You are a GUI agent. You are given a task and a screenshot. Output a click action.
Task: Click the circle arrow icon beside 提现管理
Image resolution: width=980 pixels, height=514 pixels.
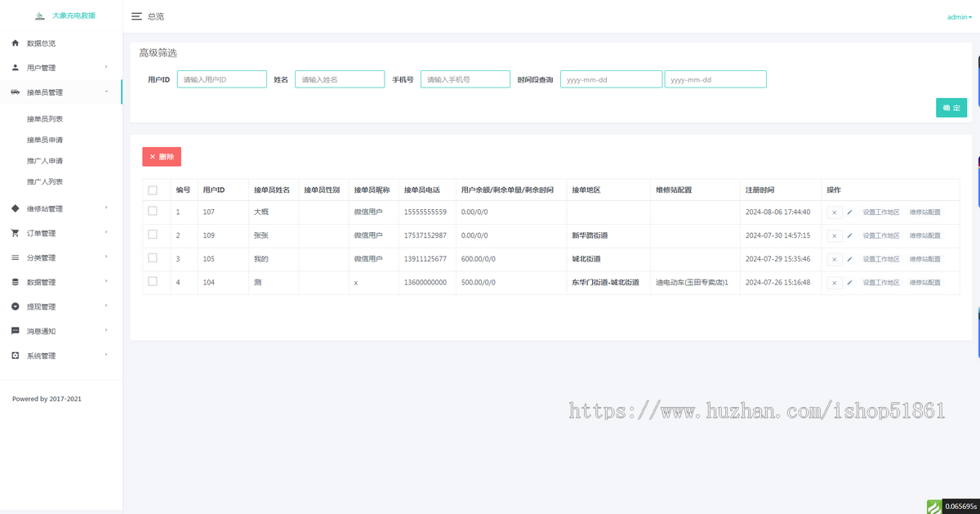[x=16, y=306]
